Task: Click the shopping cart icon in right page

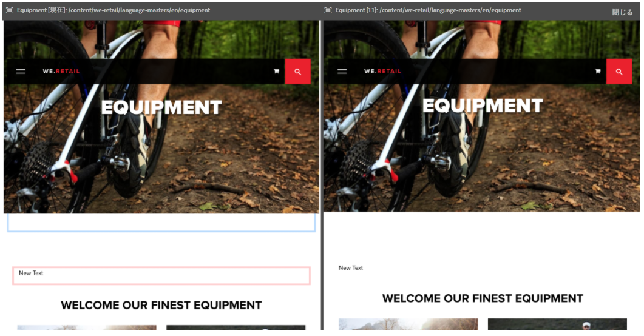Action: pos(598,72)
